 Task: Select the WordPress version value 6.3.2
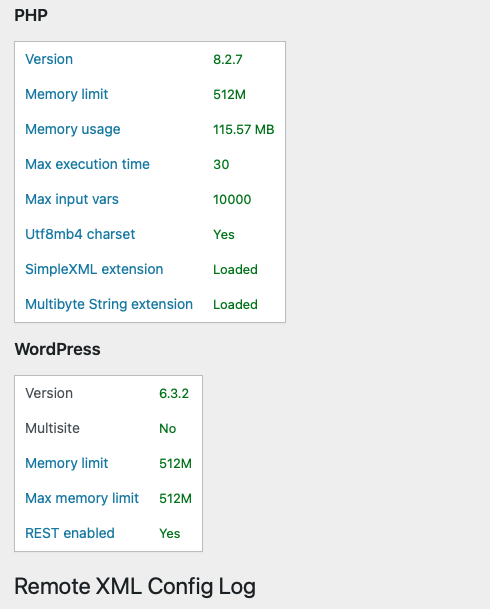pyautogui.click(x=174, y=393)
